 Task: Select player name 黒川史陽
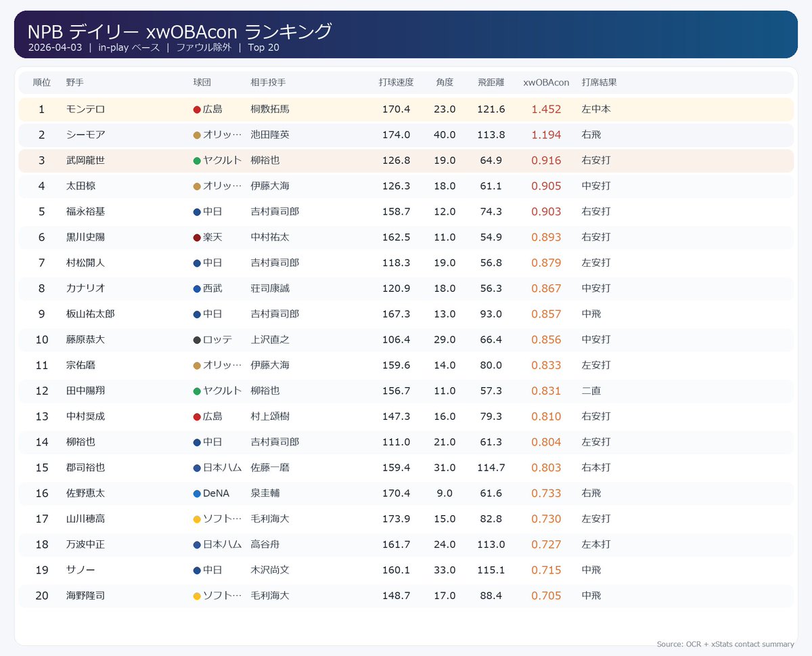85,237
